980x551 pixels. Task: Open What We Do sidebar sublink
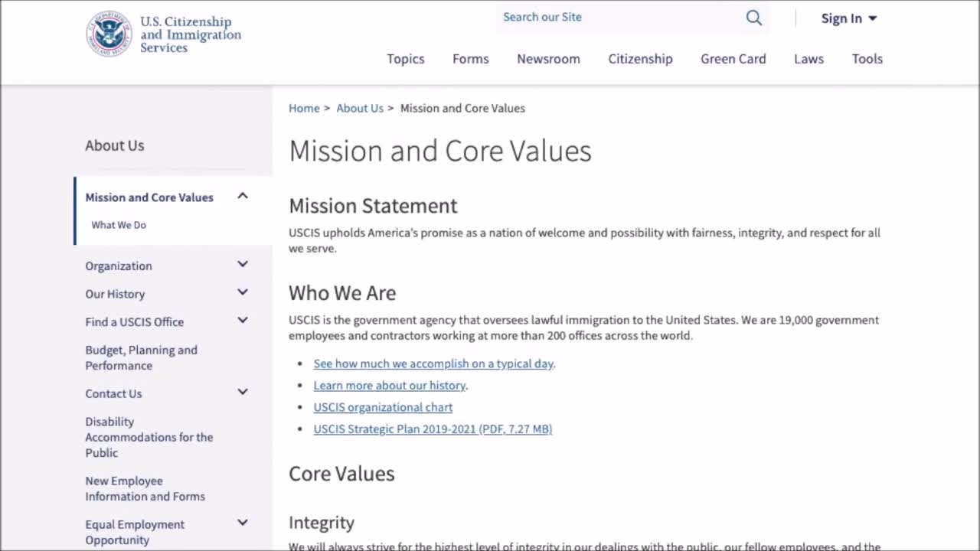coord(119,225)
